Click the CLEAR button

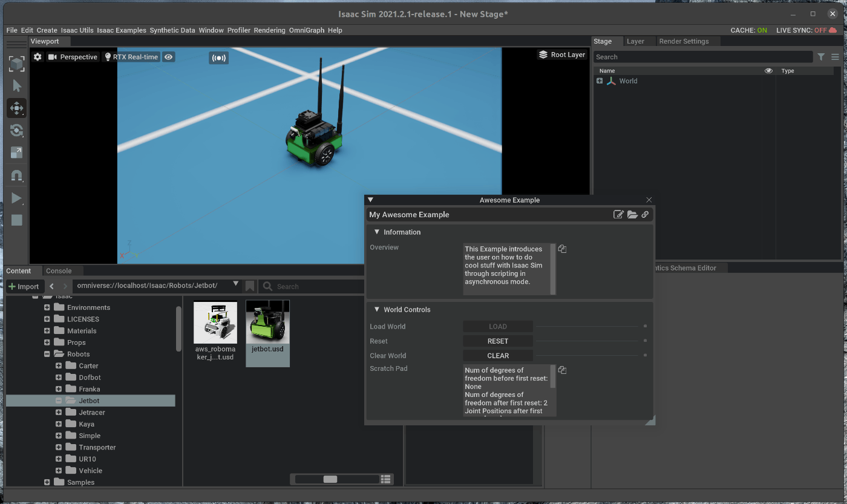498,356
